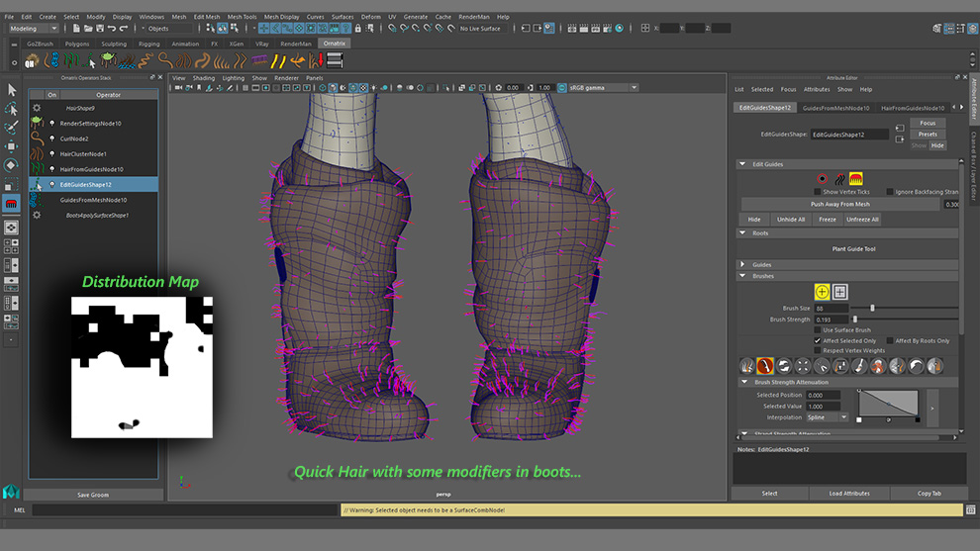Click the Push Away From Mesh button
This screenshot has width=980, height=551.
(839, 205)
